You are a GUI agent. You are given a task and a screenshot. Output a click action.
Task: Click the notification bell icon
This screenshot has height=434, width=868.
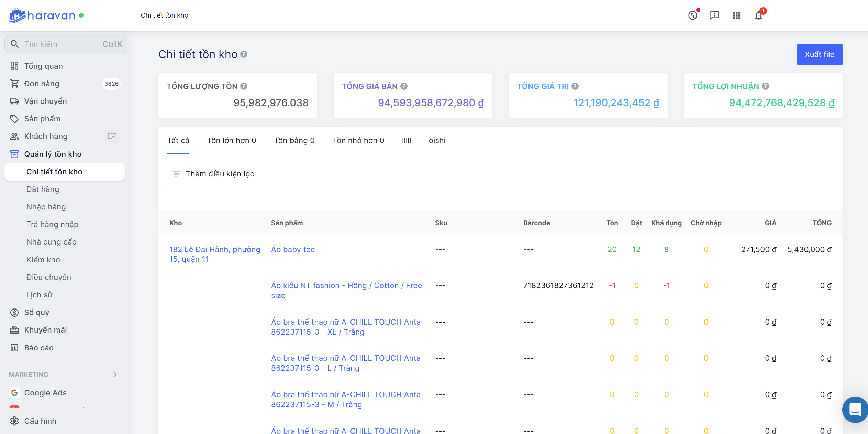[758, 15]
